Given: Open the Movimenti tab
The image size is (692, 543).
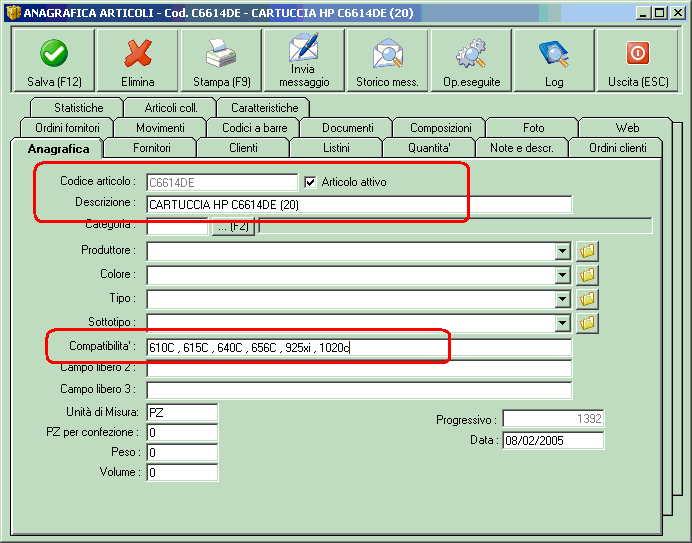Looking at the screenshot, I should click(x=160, y=128).
